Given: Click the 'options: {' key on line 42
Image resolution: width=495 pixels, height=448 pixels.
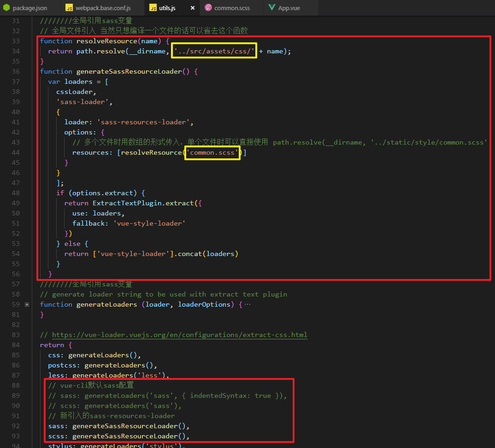Looking at the screenshot, I should 84,132.
